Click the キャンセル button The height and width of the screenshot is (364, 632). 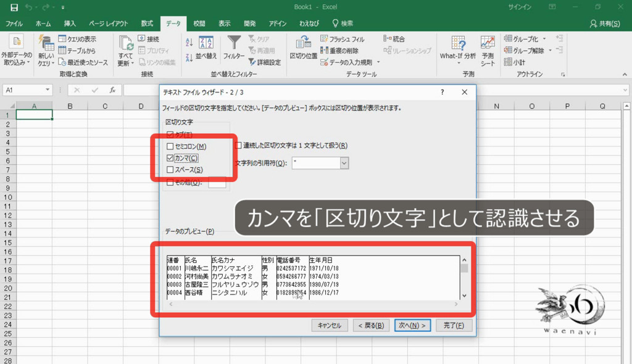point(330,325)
